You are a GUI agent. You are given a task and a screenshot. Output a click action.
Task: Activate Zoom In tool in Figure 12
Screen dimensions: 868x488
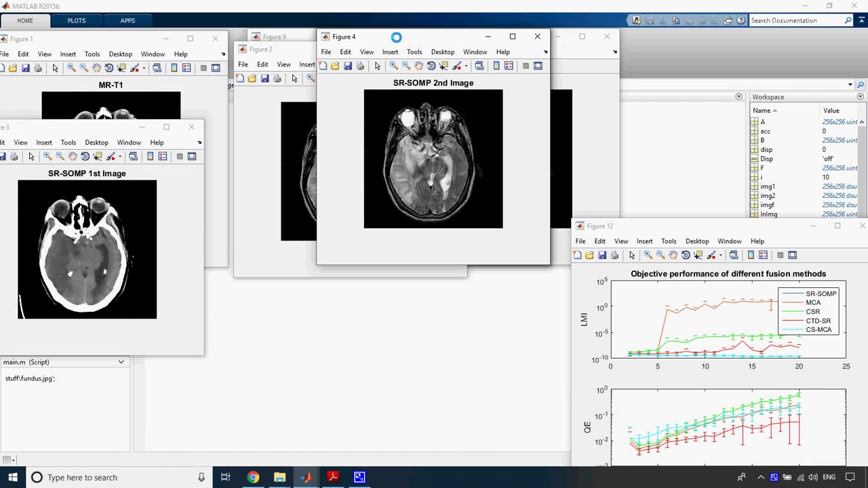(x=648, y=255)
